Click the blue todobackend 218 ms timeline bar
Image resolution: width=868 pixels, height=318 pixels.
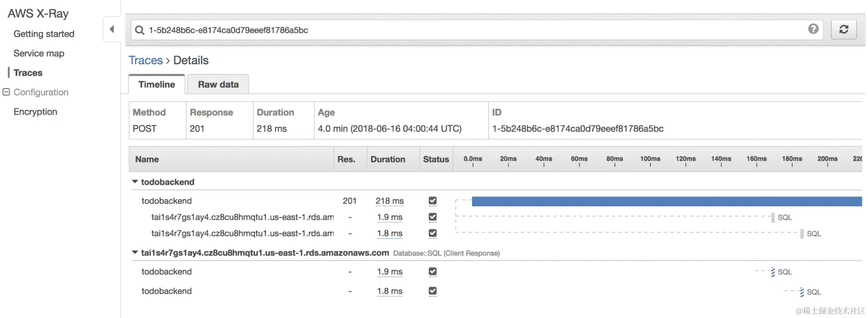coord(667,201)
